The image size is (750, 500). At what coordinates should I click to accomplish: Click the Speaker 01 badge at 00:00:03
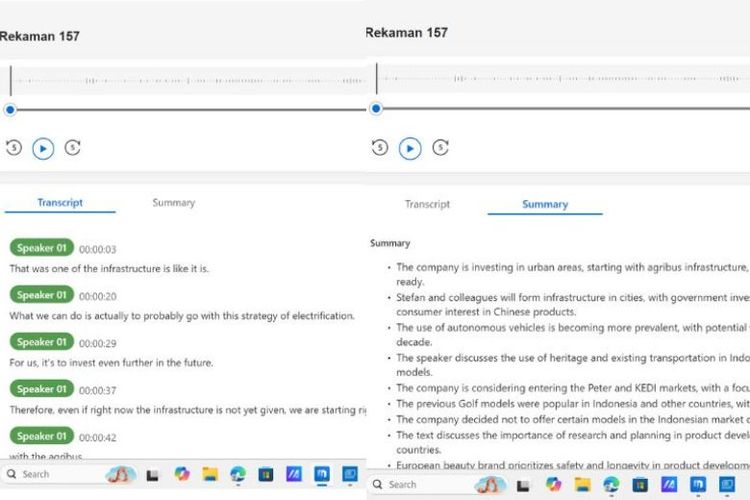42,248
